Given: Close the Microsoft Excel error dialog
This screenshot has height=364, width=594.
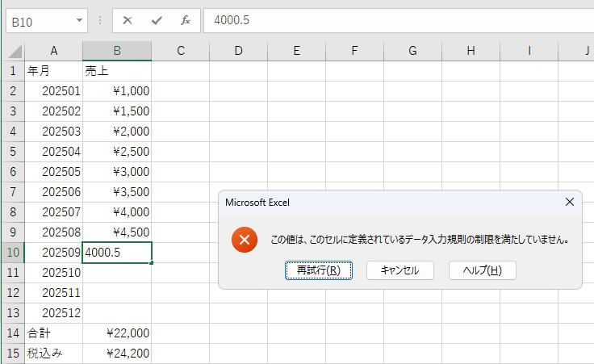Looking at the screenshot, I should tap(569, 202).
